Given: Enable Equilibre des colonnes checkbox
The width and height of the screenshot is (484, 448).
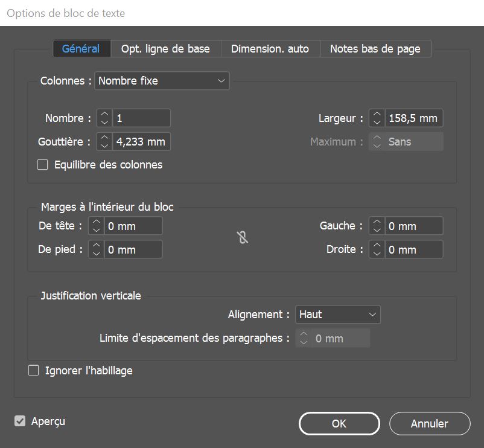Looking at the screenshot, I should (x=43, y=165).
